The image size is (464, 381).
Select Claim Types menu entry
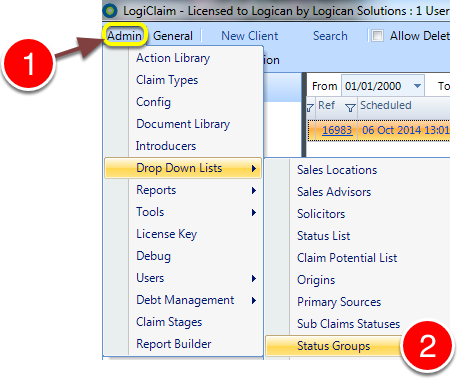183,80
